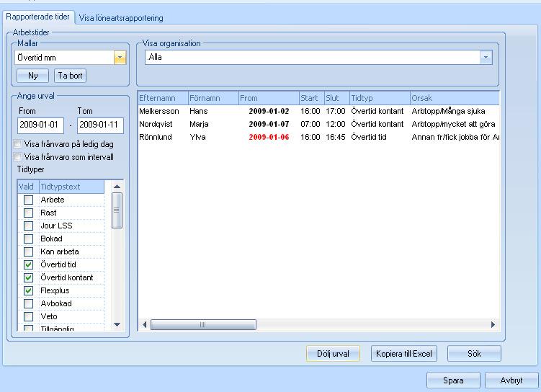Click the date 2009-01-07

click(269, 124)
